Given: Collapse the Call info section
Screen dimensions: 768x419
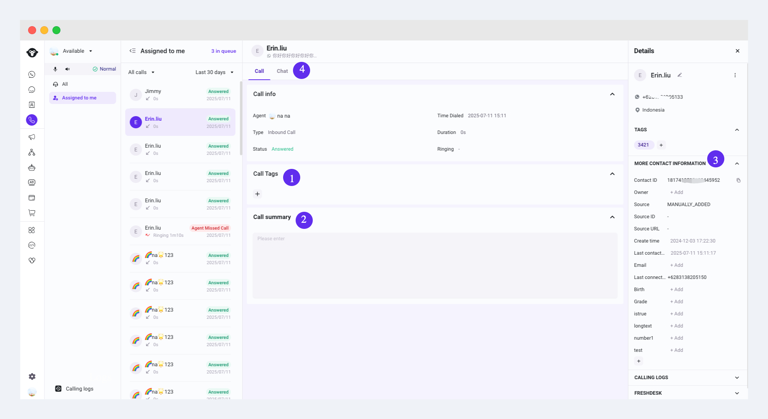Looking at the screenshot, I should (x=612, y=94).
